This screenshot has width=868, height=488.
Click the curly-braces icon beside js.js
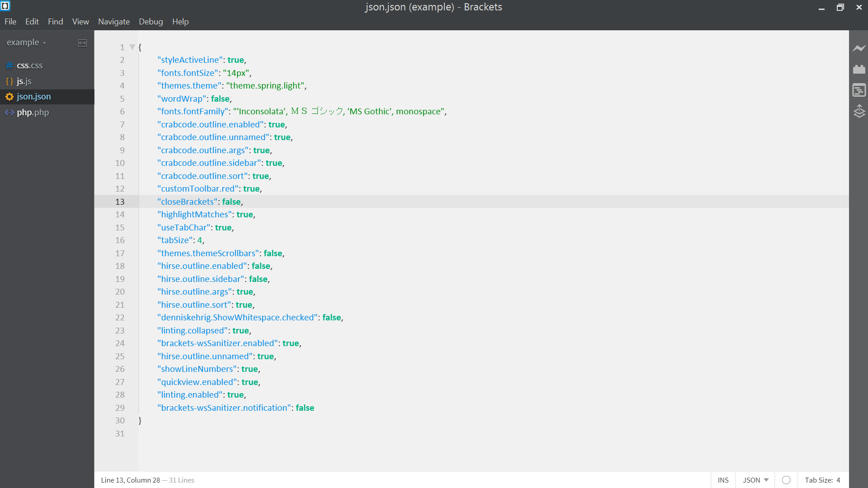[x=9, y=81]
